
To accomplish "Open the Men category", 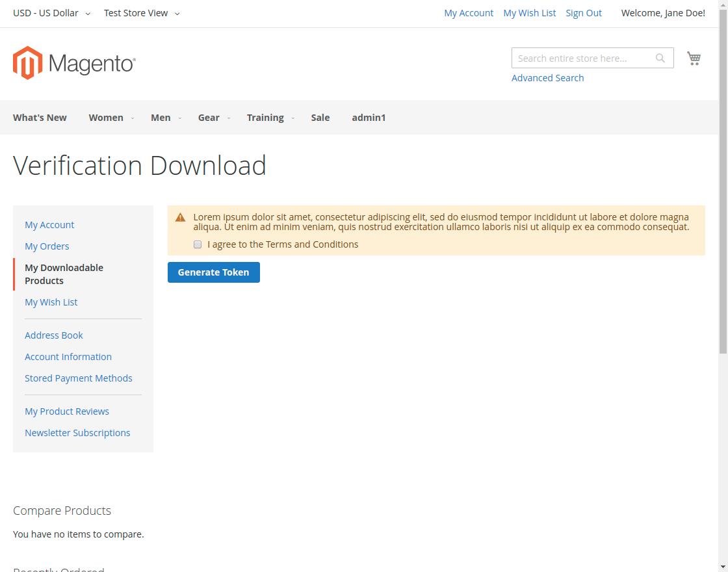I will pyautogui.click(x=161, y=118).
